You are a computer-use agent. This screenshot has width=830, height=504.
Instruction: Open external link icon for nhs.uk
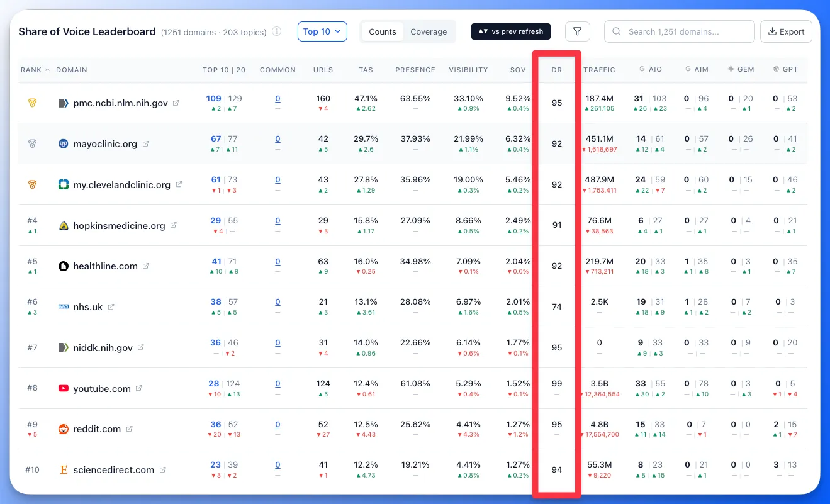click(111, 307)
